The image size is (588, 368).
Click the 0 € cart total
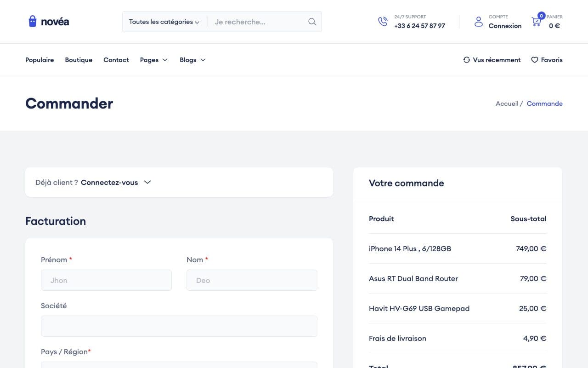(x=554, y=26)
